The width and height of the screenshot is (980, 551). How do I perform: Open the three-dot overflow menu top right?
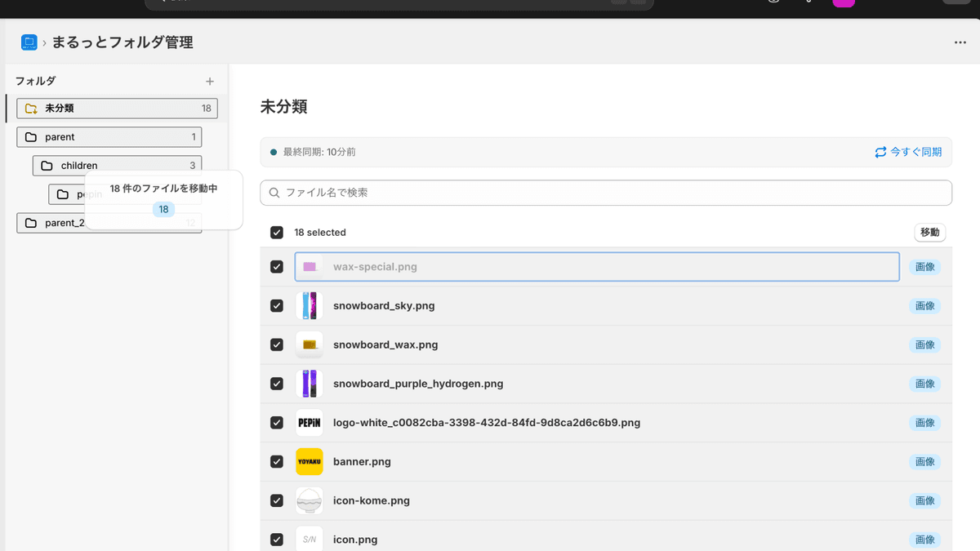pyautogui.click(x=960, y=42)
